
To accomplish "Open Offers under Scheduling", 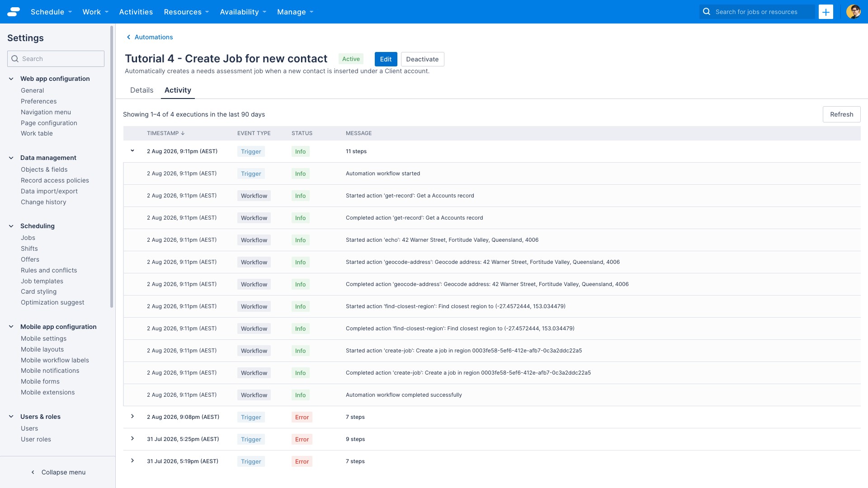I will coord(30,259).
